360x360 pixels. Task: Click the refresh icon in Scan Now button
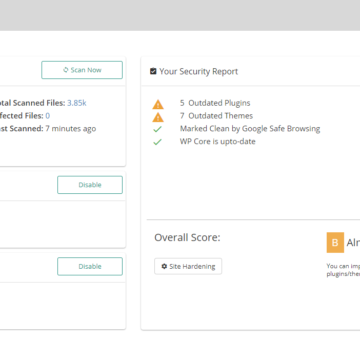pos(66,70)
